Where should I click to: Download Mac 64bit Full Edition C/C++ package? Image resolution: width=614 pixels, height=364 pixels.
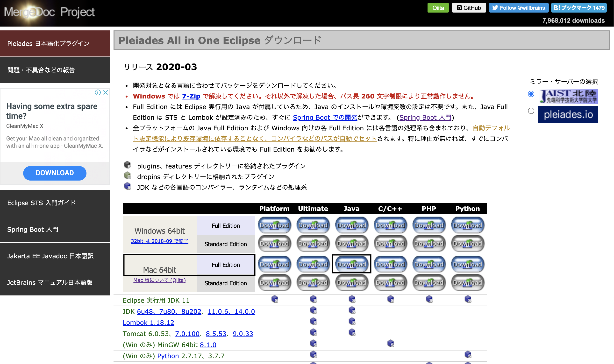pyautogui.click(x=390, y=264)
